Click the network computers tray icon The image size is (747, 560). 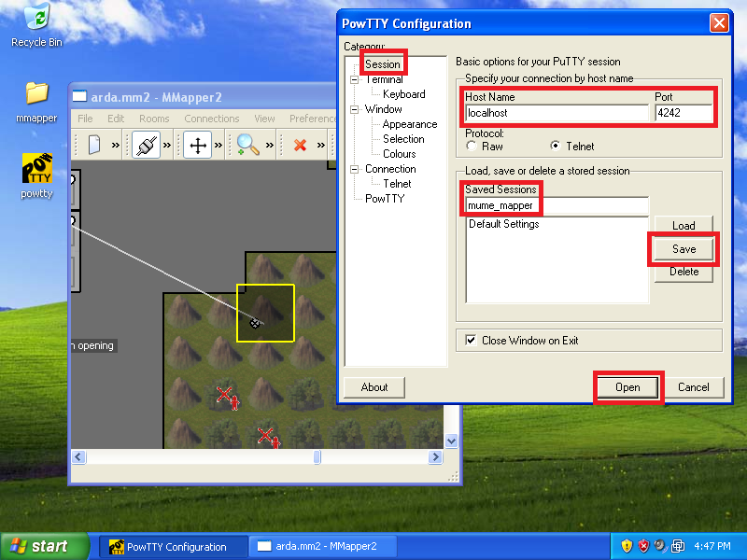pyautogui.click(x=678, y=546)
